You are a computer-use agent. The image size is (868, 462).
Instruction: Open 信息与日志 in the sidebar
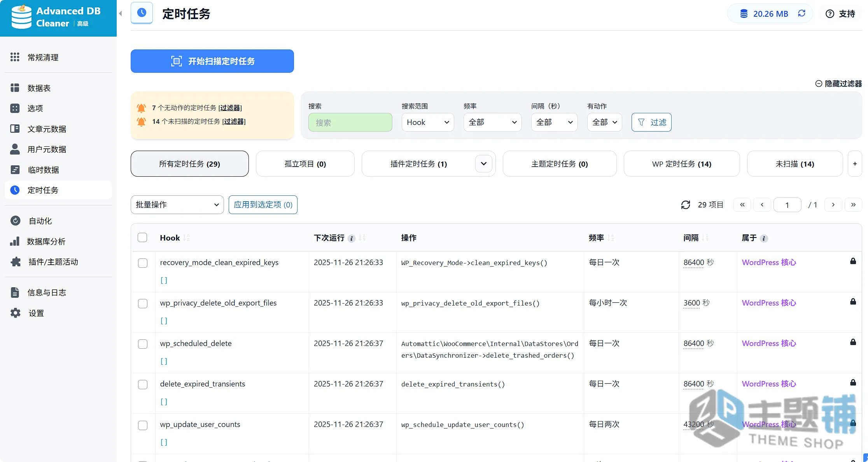[x=58, y=292]
